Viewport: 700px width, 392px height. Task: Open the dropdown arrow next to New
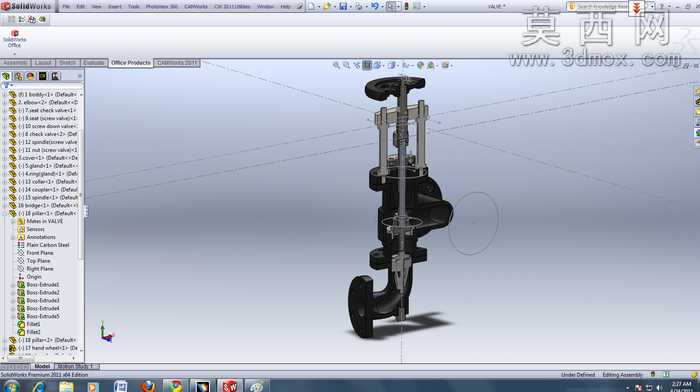click(x=319, y=7)
